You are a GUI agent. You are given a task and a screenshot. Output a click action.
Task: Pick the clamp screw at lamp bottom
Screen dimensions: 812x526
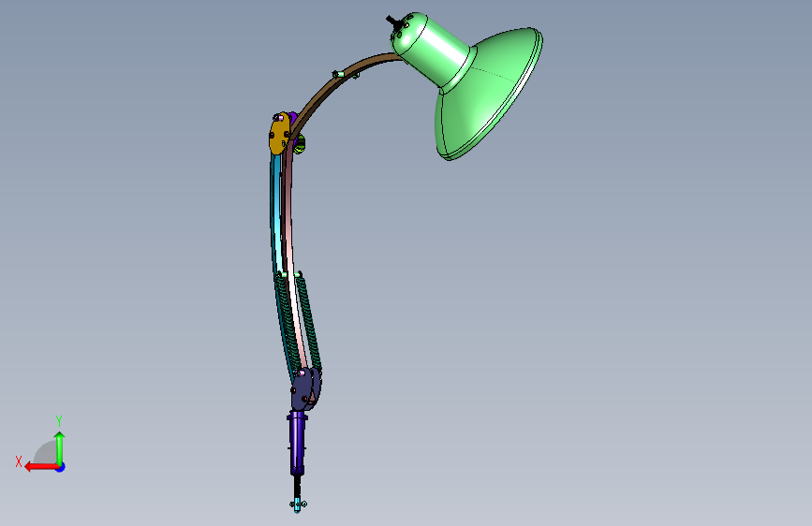coord(297,504)
